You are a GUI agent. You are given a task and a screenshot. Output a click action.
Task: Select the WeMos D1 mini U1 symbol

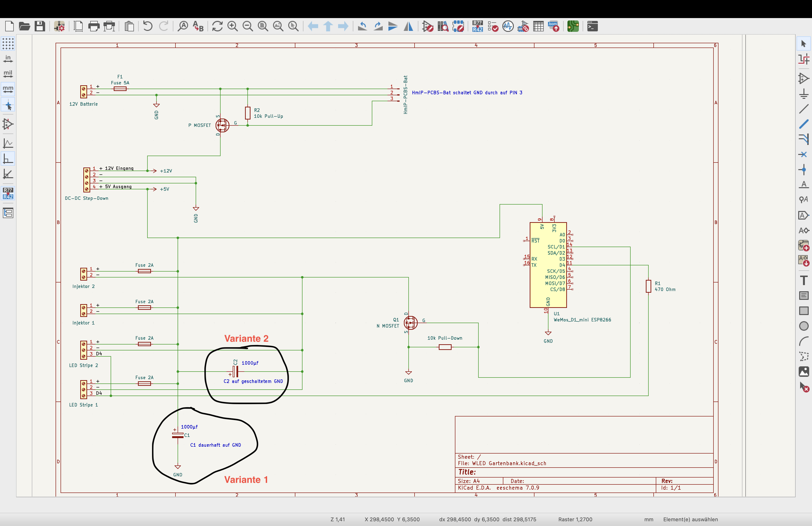tap(548, 265)
